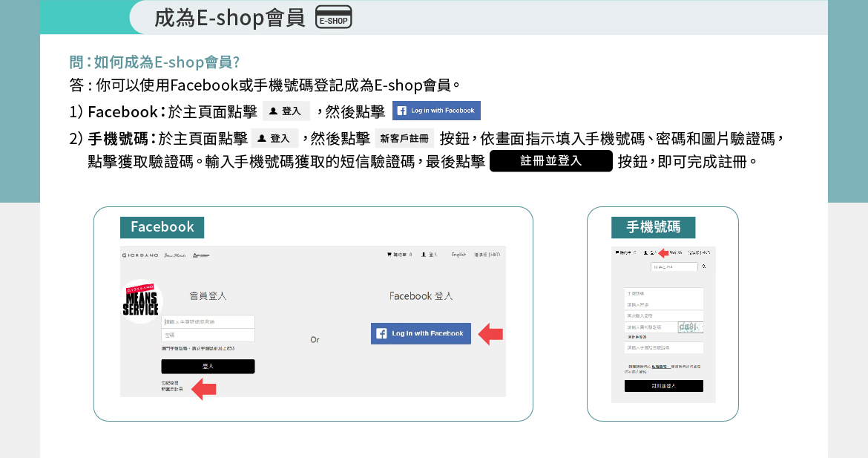Click the phone number field in member login
This screenshot has height=458, width=868.
coord(208,321)
